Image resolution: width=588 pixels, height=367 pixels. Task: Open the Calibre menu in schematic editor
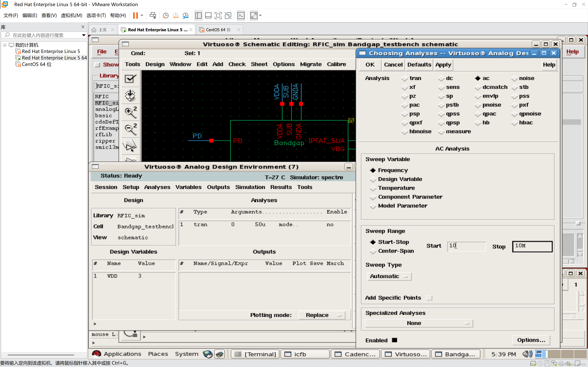[336, 64]
